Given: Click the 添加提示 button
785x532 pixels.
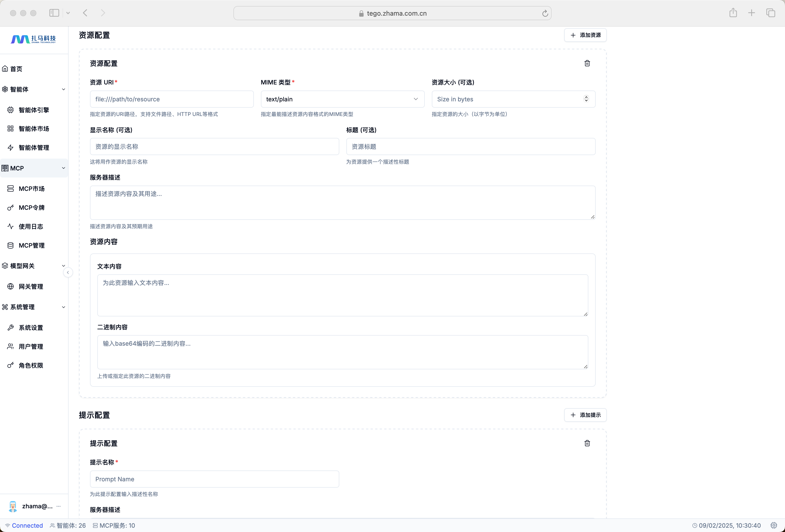Looking at the screenshot, I should [585, 415].
